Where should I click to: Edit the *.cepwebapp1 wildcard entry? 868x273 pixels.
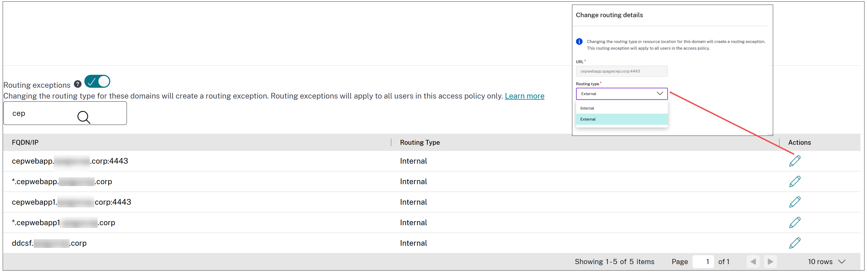pyautogui.click(x=795, y=222)
